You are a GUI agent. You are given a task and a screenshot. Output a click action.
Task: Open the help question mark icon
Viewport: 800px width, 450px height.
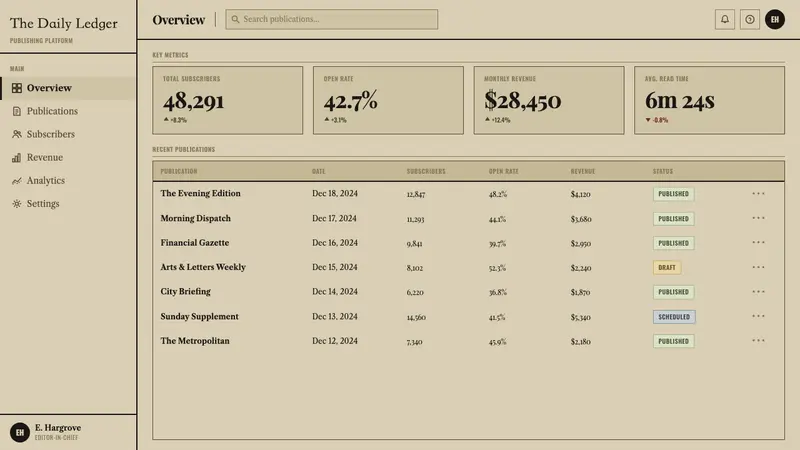point(749,19)
